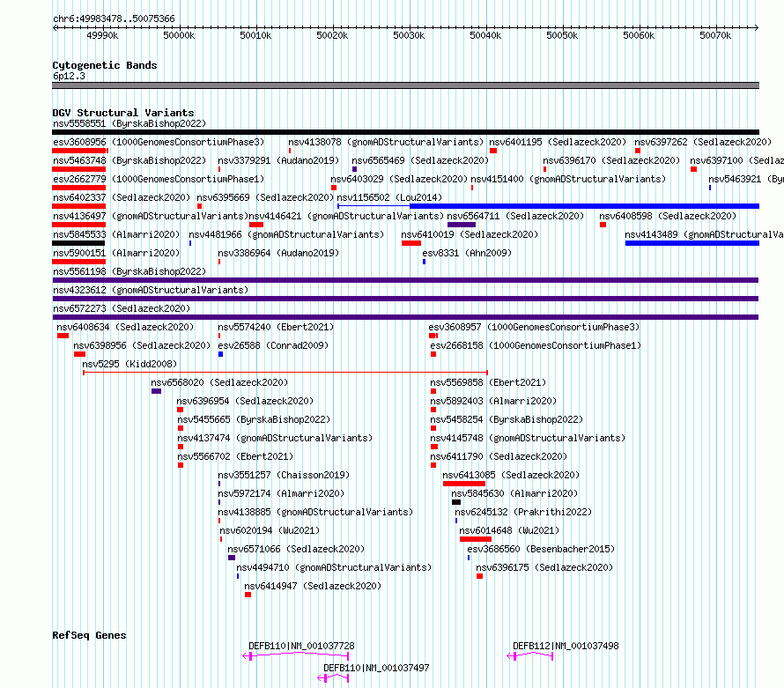This screenshot has width=784, height=688.
Task: Click the red bar under nsv6413085
Action: pos(464,484)
